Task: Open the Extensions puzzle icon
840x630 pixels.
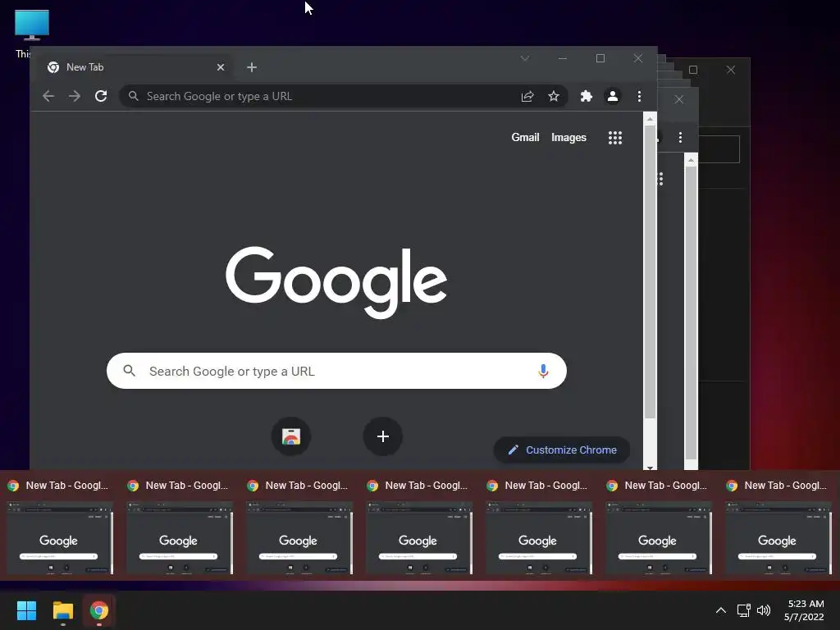Action: click(586, 97)
